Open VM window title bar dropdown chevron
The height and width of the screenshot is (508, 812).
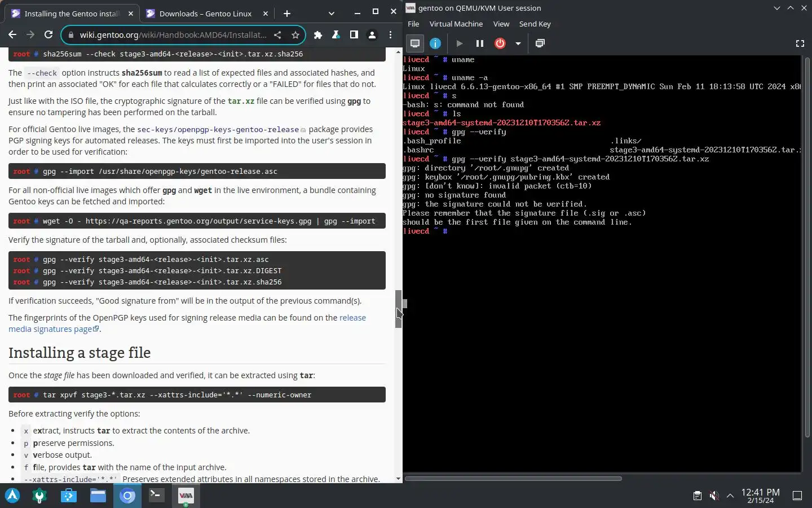pos(776,8)
